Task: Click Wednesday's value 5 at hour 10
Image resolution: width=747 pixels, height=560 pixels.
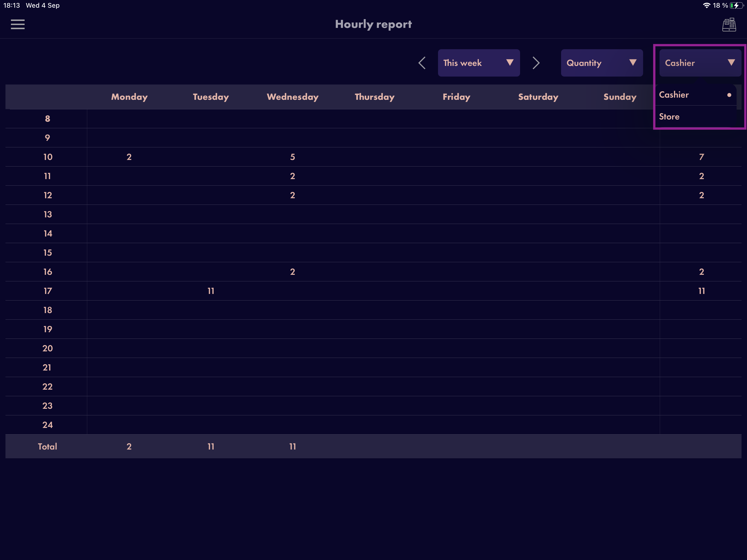Action: click(293, 157)
